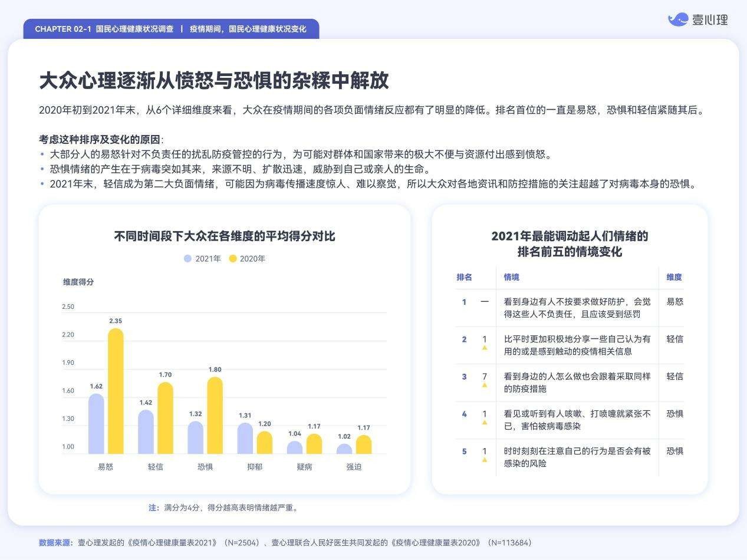747x560 pixels.
Task: Click the yellow up arrow in rank 4 row
Action: (x=485, y=423)
